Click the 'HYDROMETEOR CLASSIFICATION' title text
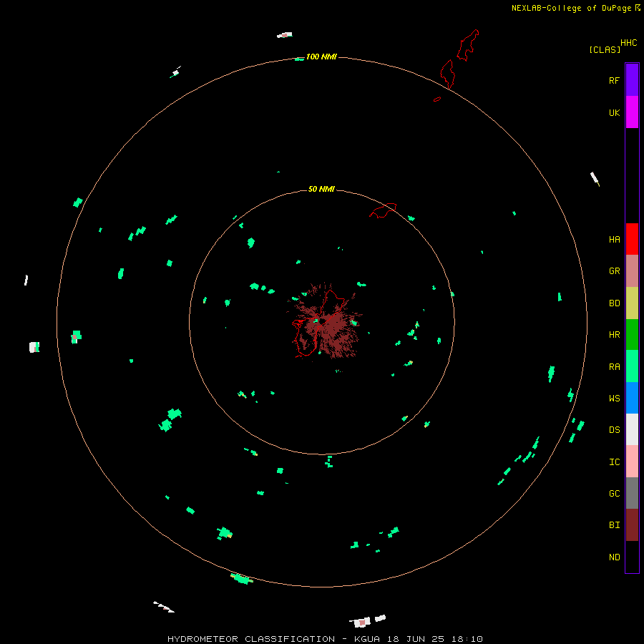 (x=251, y=639)
